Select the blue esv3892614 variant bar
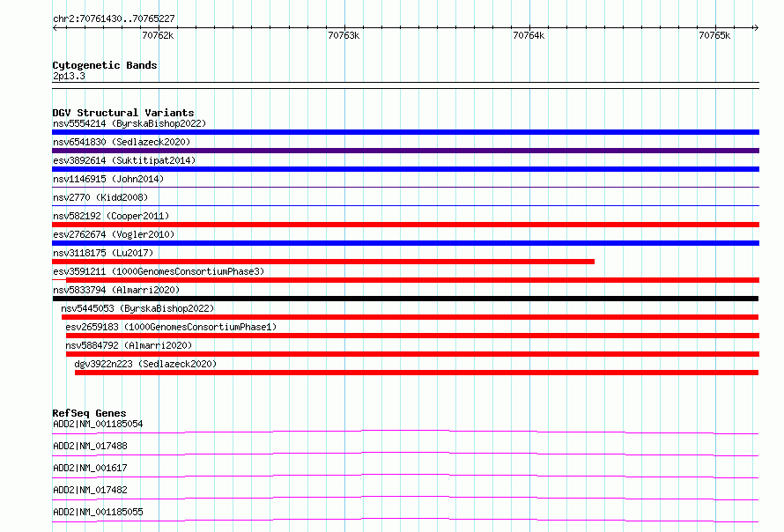 [x=405, y=169]
